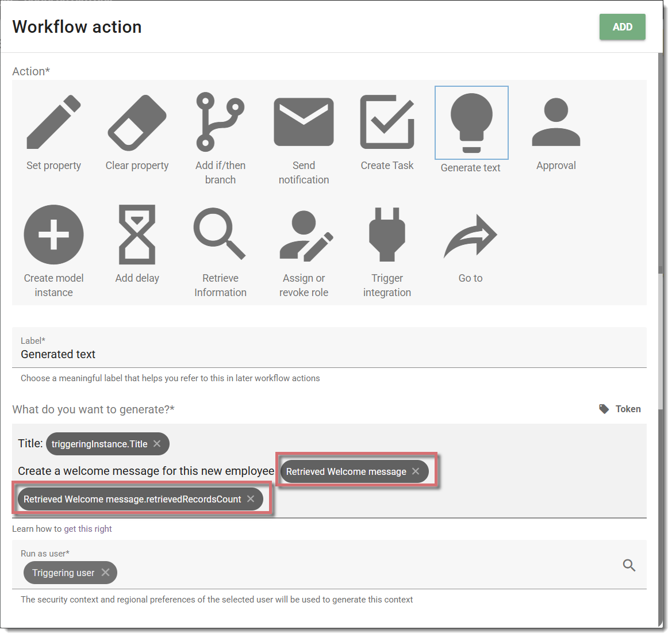Screen dimensions: 672x637
Task: Select the Create Task checkbox icon
Action: click(x=387, y=122)
